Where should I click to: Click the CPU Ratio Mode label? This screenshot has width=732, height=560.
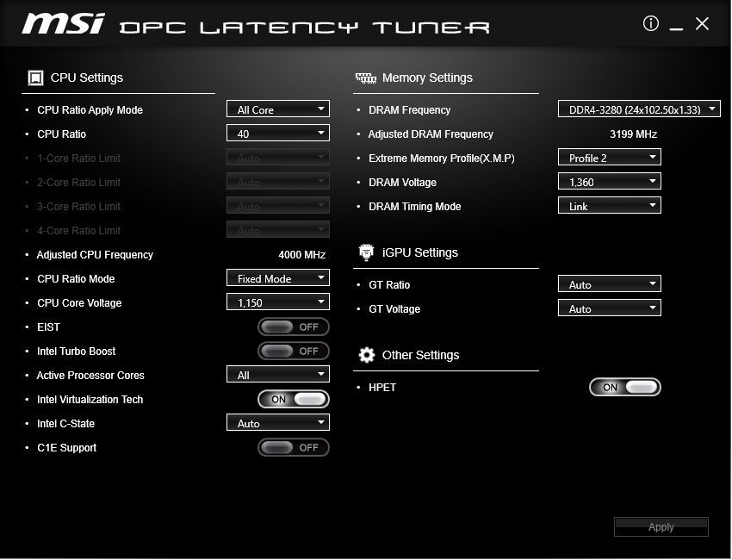pyautogui.click(x=76, y=279)
